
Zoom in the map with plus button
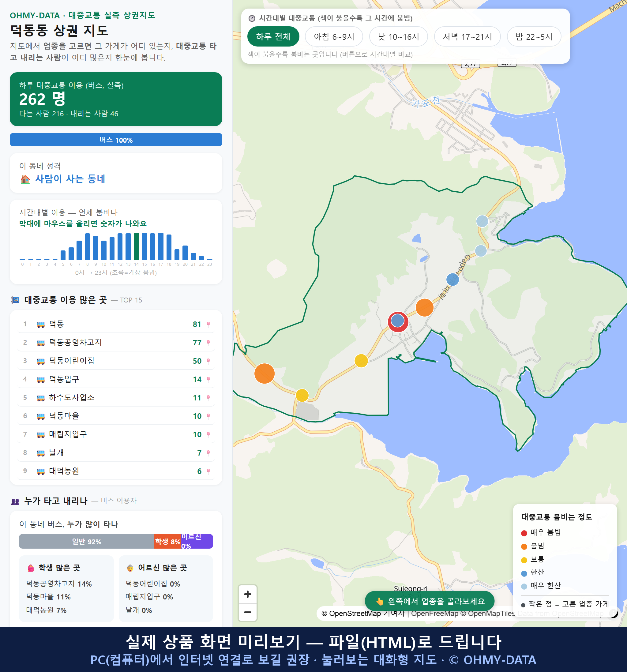coord(247,594)
